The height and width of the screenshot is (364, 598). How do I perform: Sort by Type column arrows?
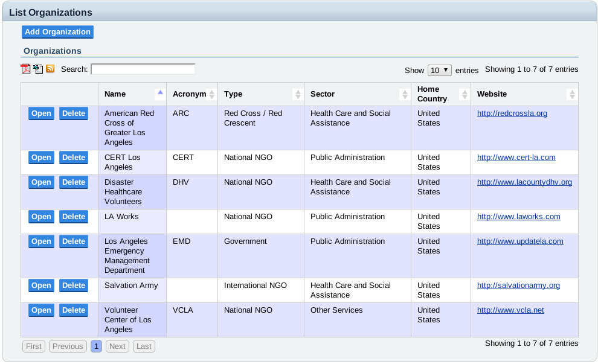tap(297, 94)
